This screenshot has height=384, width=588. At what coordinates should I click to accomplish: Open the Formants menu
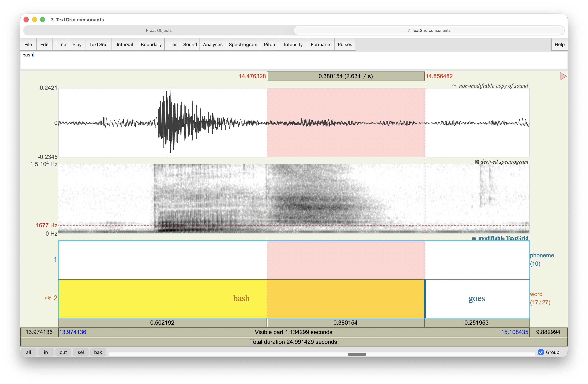(x=321, y=45)
